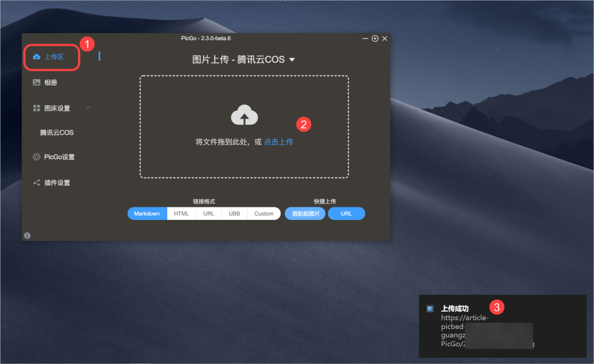Click the info icon in the window's bottom corner
This screenshot has width=594, height=364.
click(x=28, y=235)
